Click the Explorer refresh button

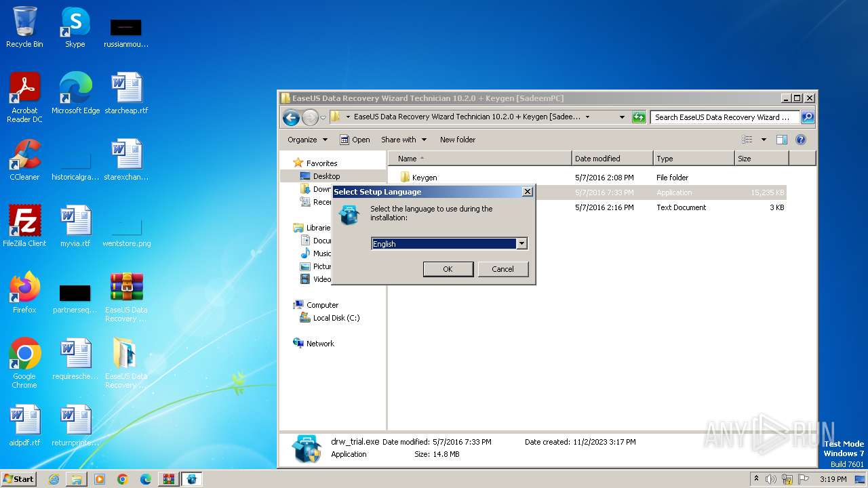[639, 117]
